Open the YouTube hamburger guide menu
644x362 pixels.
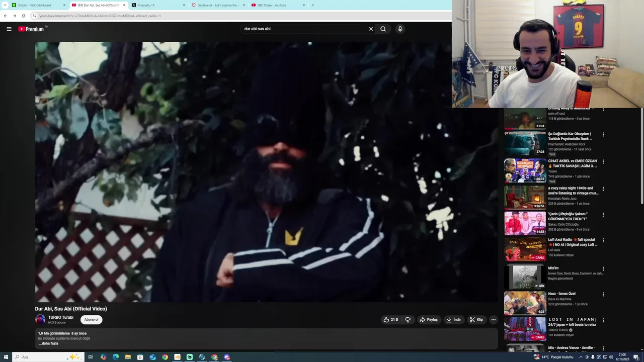tap(9, 29)
